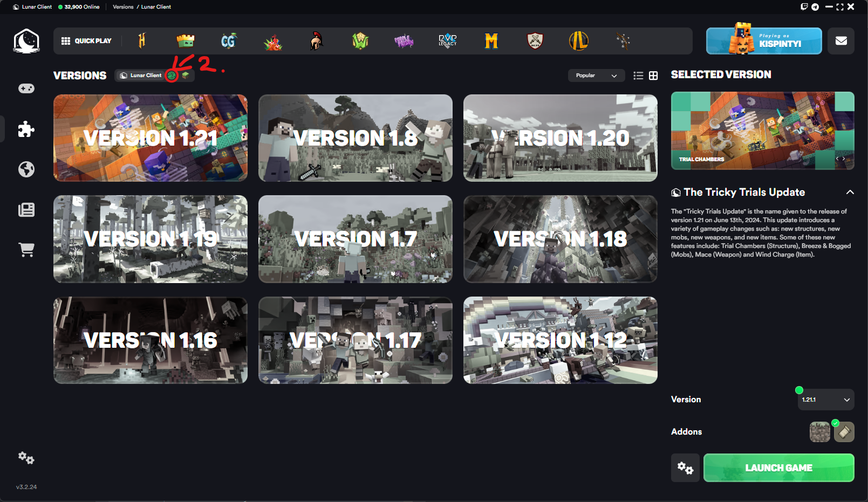Screen dimensions: 868x502
Task: Switch to the grass block vanilla tab
Action: 186,75
